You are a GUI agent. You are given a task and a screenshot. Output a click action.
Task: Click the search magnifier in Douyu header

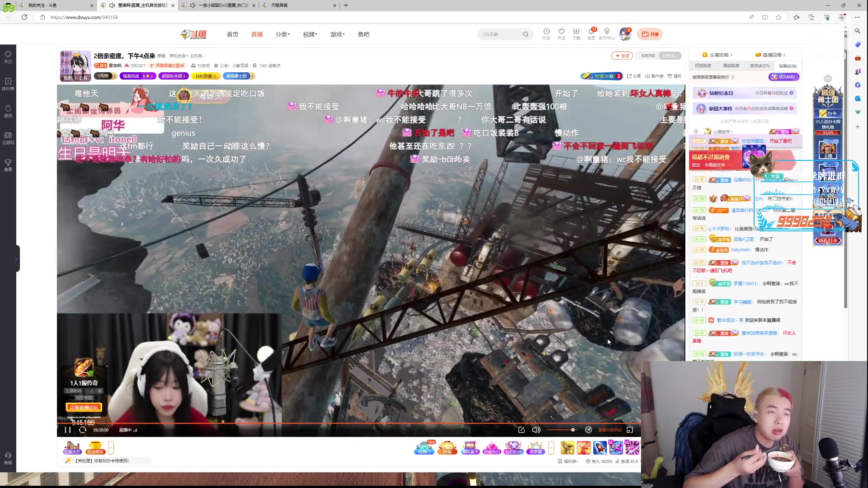click(525, 34)
